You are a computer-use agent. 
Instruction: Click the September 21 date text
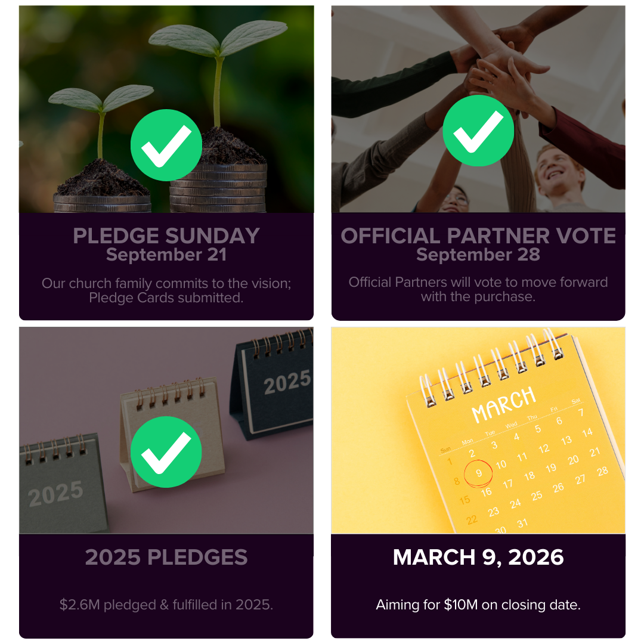[x=166, y=255]
